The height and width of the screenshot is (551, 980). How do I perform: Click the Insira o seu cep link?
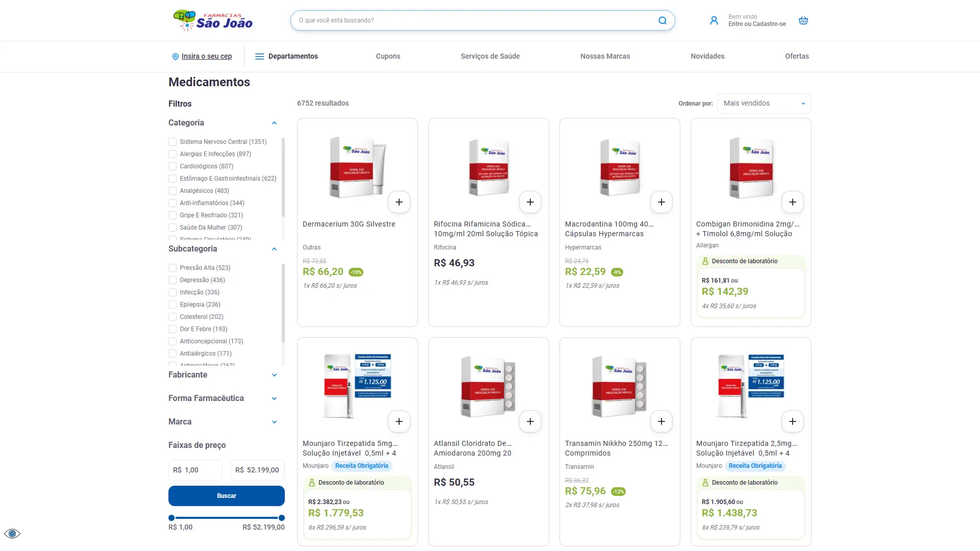[207, 56]
